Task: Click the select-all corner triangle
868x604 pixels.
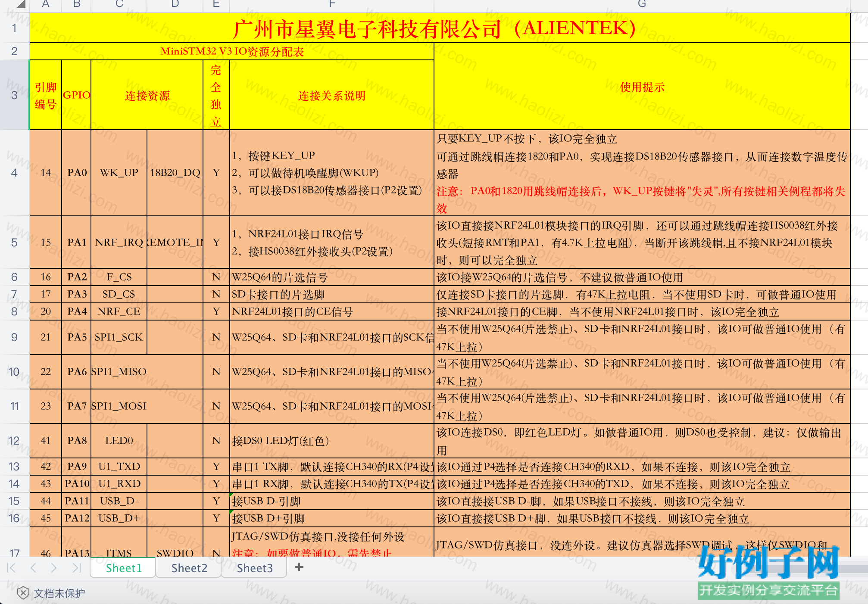Action: tap(20, 5)
